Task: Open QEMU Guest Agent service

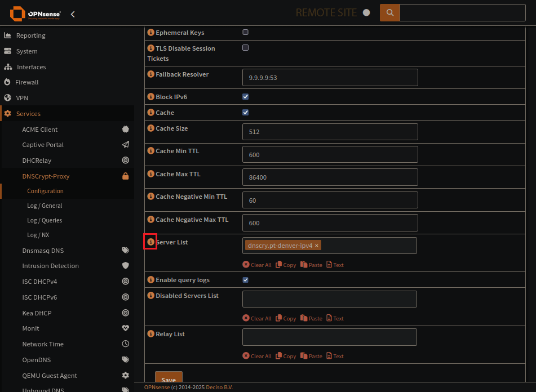Action: [x=50, y=376]
